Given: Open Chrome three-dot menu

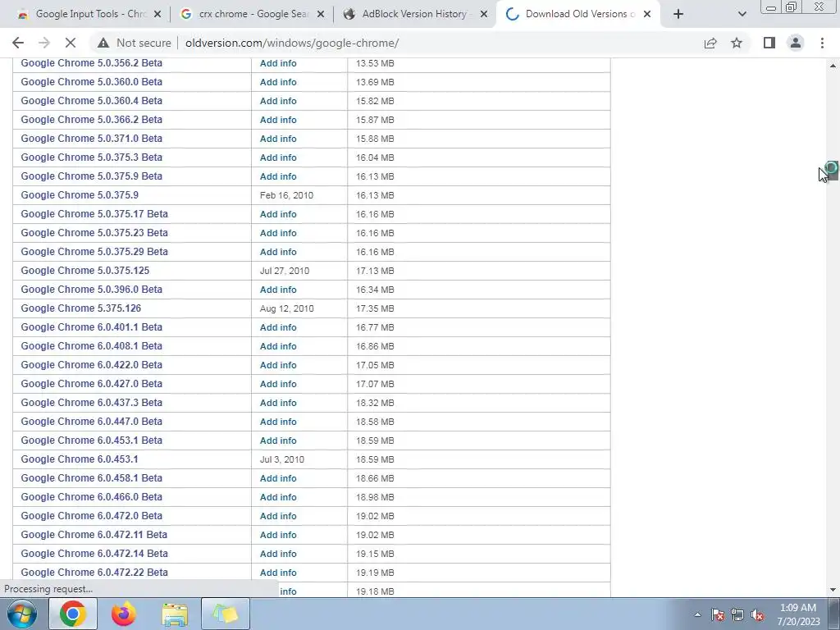Looking at the screenshot, I should click(822, 43).
